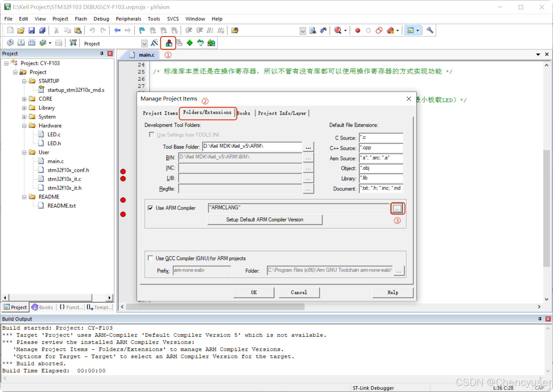Select LED.c in the project tree

click(54, 134)
